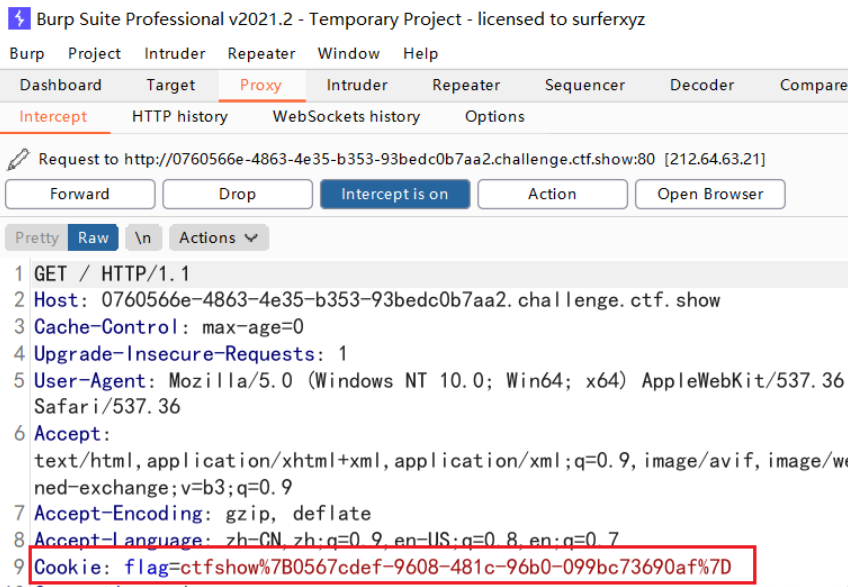The width and height of the screenshot is (848, 587).
Task: Click the Safari/537.36 continuation line
Action: tap(107, 407)
